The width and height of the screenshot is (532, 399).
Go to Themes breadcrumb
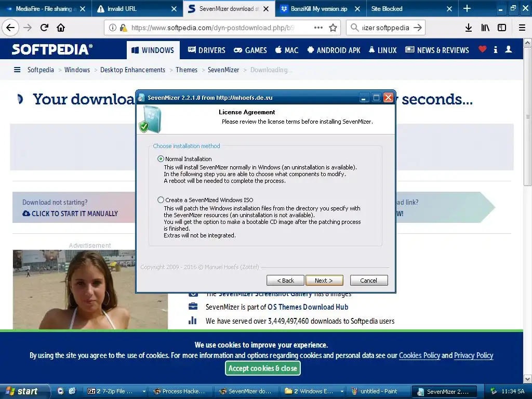(187, 70)
